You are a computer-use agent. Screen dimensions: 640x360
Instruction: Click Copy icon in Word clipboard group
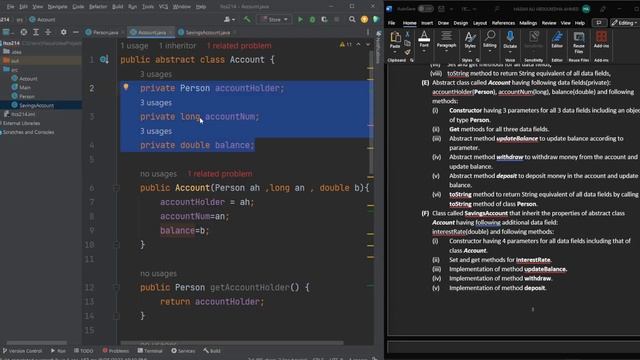(x=407, y=43)
